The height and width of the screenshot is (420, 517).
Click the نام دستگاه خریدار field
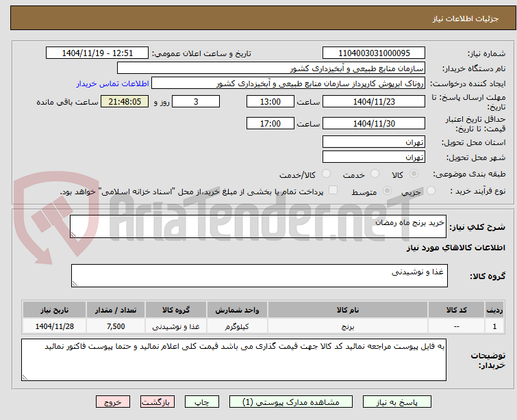(x=271, y=68)
